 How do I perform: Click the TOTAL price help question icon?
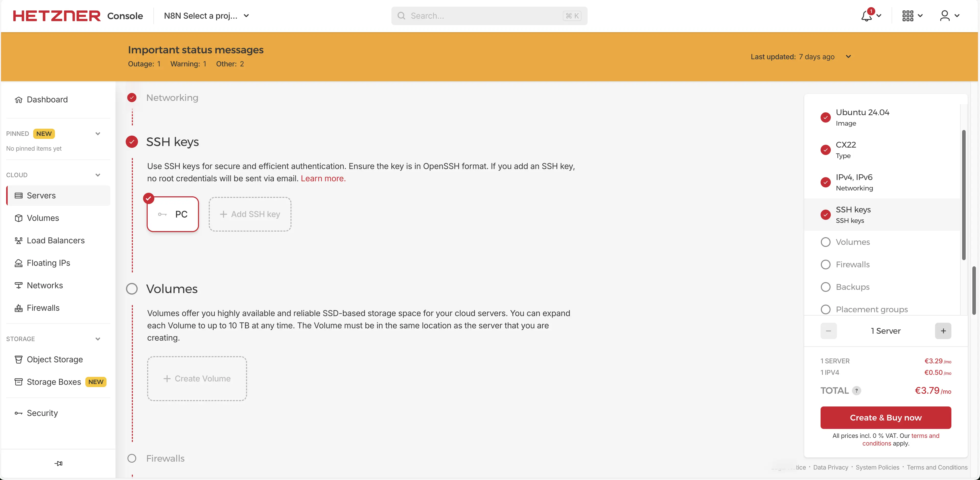point(856,391)
